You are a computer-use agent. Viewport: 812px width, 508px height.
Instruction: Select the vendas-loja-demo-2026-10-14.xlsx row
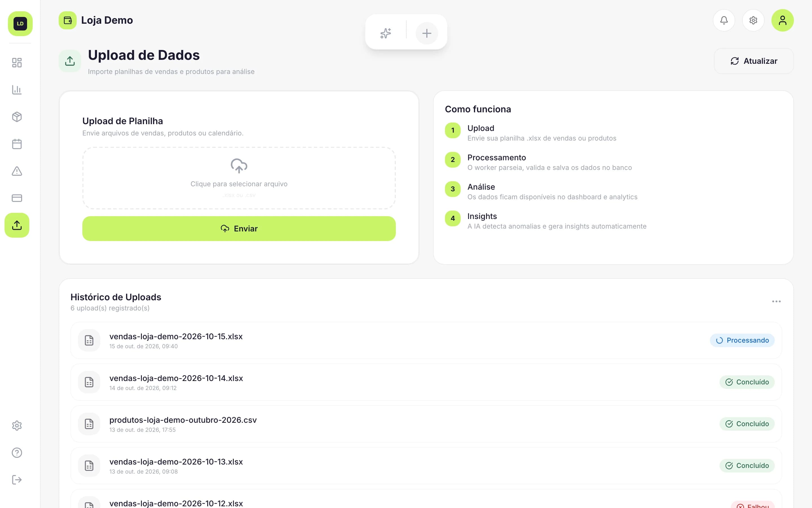click(426, 382)
